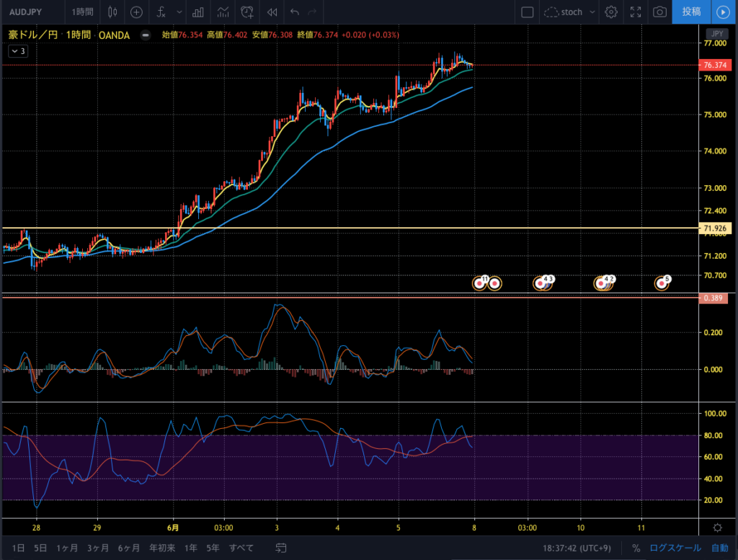Toggle the ログスケール log scale
Screen dimensions: 738x560
coord(675,548)
